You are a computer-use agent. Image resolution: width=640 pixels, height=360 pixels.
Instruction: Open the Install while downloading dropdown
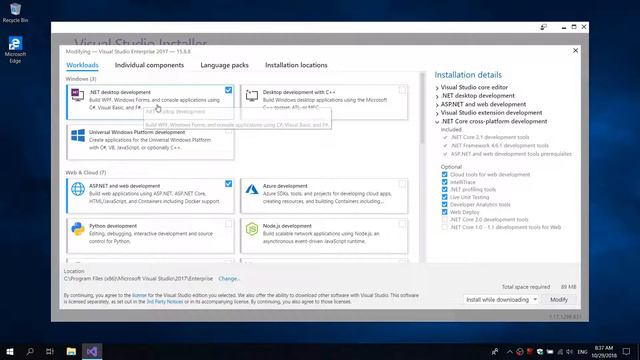point(501,300)
